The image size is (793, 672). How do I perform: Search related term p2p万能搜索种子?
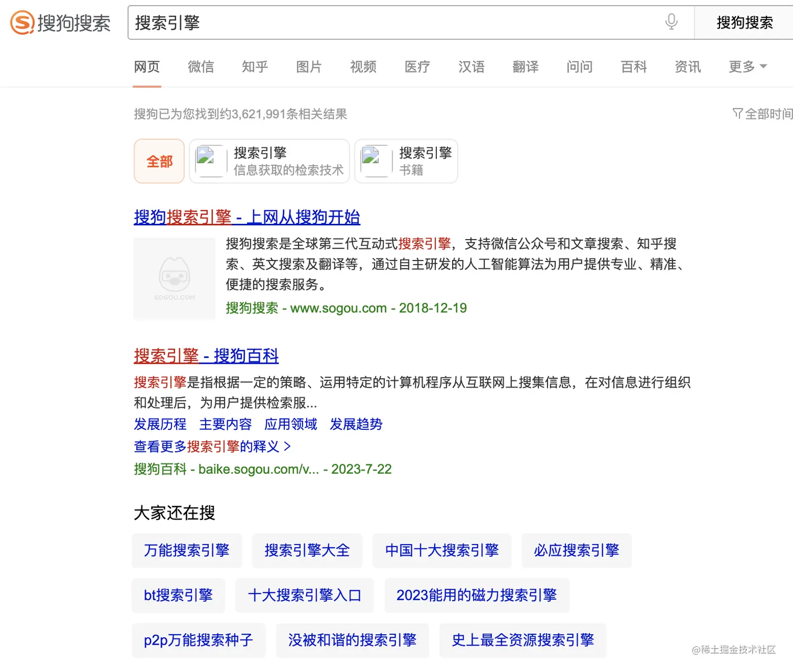point(199,641)
